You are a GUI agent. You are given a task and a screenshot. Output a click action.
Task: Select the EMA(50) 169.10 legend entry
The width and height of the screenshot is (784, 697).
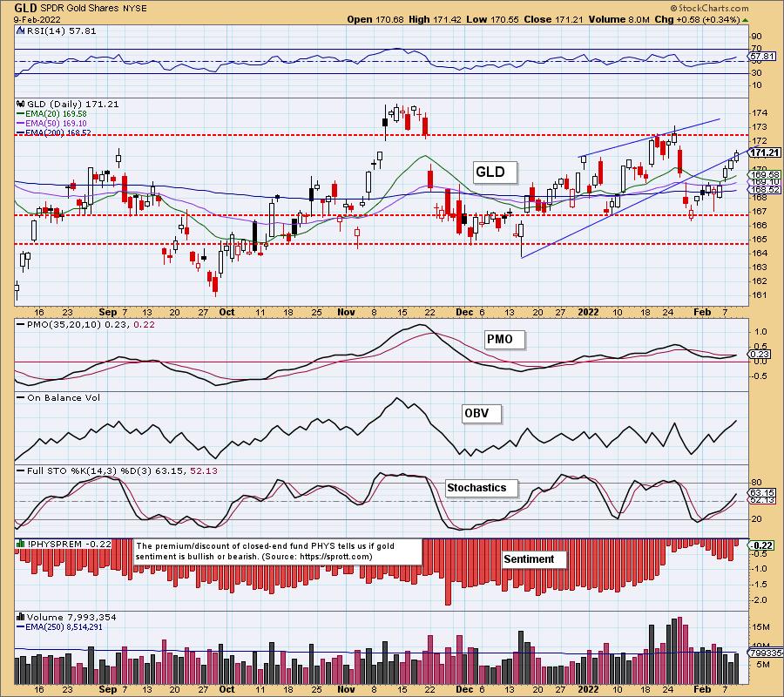(51, 123)
